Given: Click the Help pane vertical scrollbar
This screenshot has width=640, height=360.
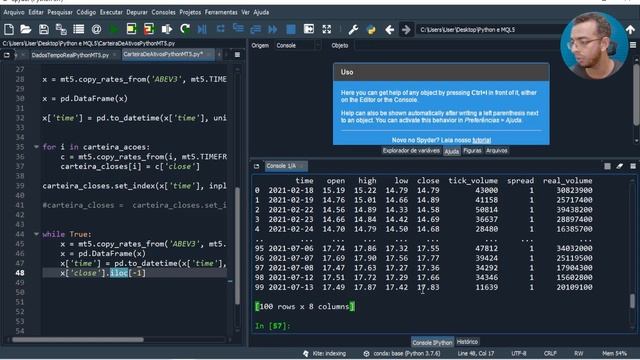Looking at the screenshot, I should point(636,94).
